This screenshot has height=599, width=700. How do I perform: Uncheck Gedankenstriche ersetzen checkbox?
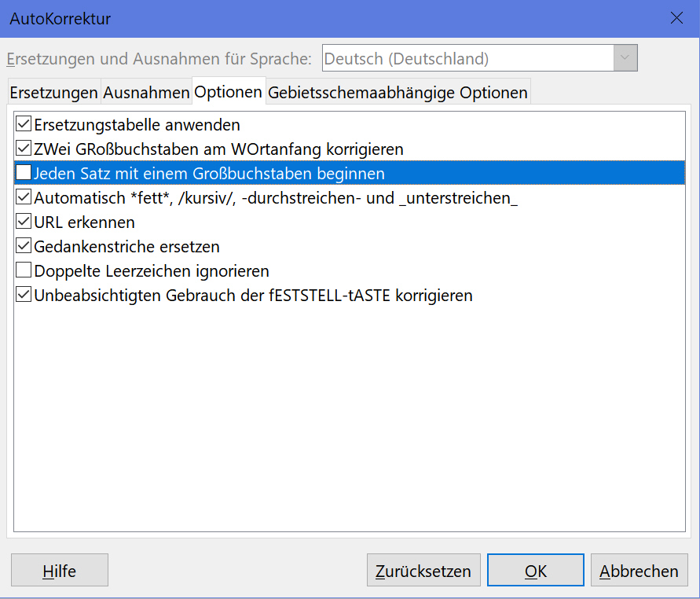[x=24, y=247]
